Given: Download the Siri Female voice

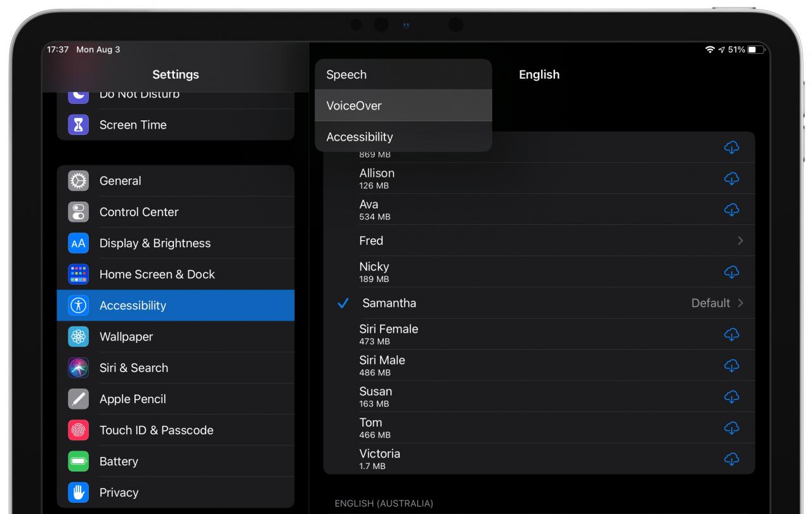Looking at the screenshot, I should pyautogui.click(x=731, y=334).
